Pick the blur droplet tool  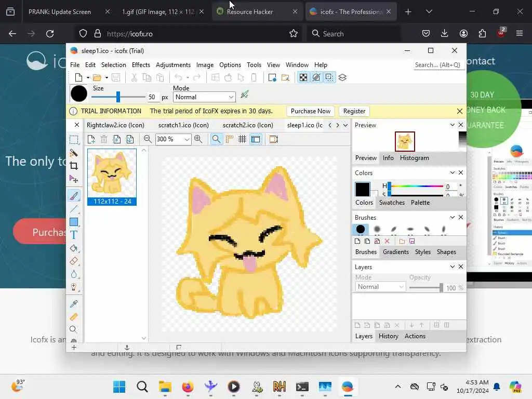tap(74, 274)
